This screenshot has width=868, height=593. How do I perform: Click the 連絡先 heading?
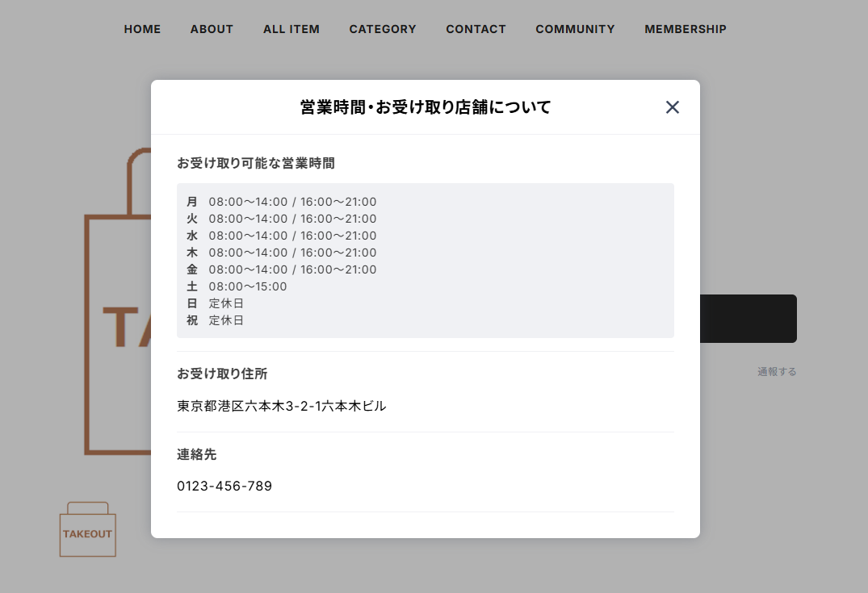[196, 455]
